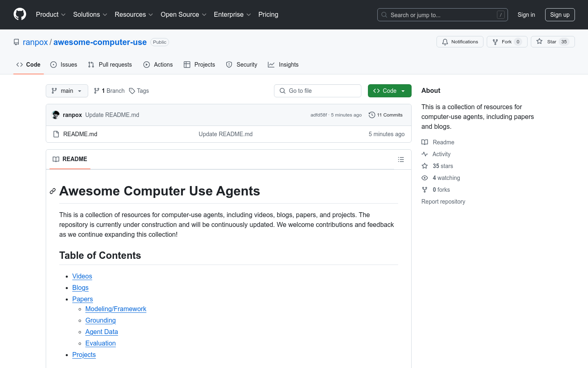Open the Readme link in About sidebar
Viewport: 588px width, 368px height.
438,142
